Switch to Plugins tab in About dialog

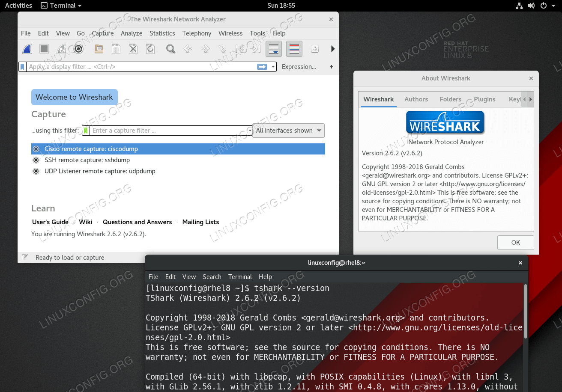point(484,99)
